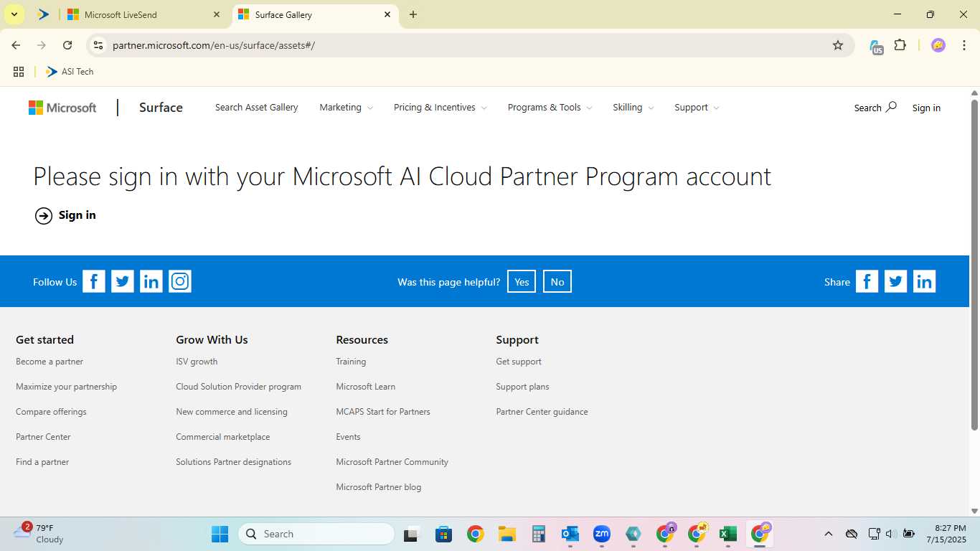
Task: Open Become a partner link
Action: tap(50, 362)
